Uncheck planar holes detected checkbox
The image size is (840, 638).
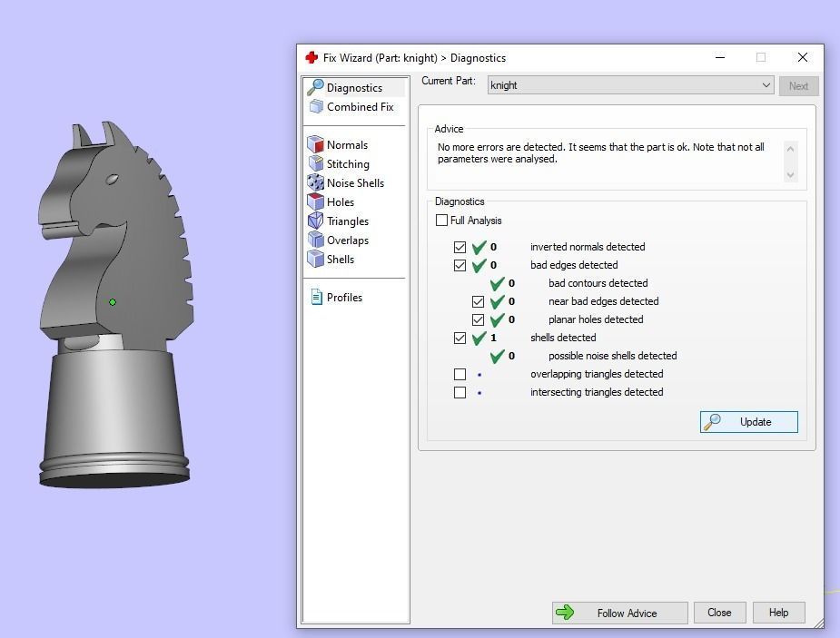coord(478,320)
